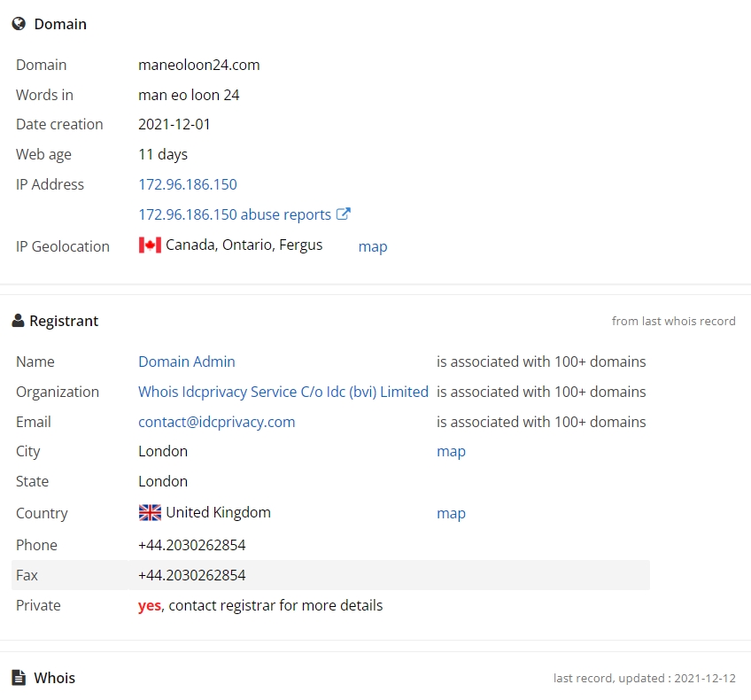Open map link for IP Geolocation

[373, 246]
